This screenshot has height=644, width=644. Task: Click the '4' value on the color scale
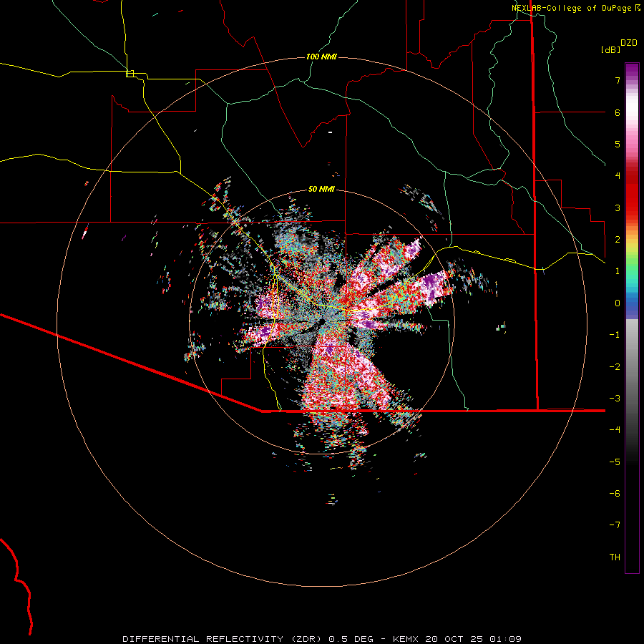click(618, 176)
